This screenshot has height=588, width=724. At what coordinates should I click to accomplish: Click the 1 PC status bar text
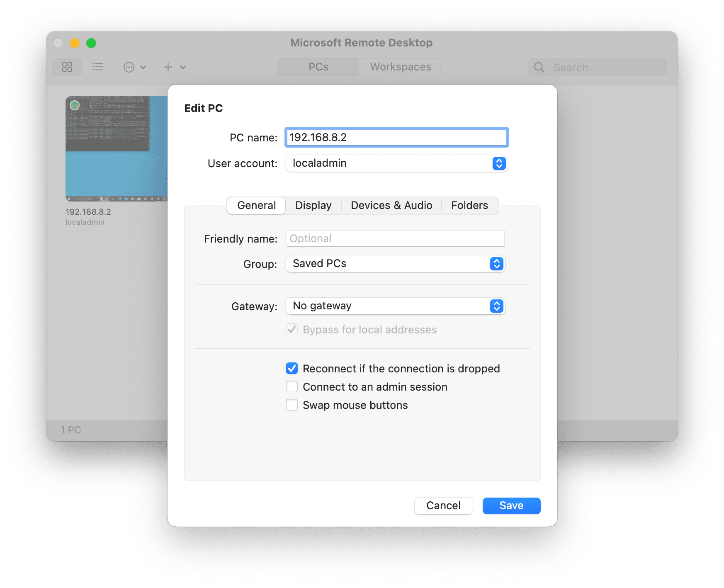point(71,430)
